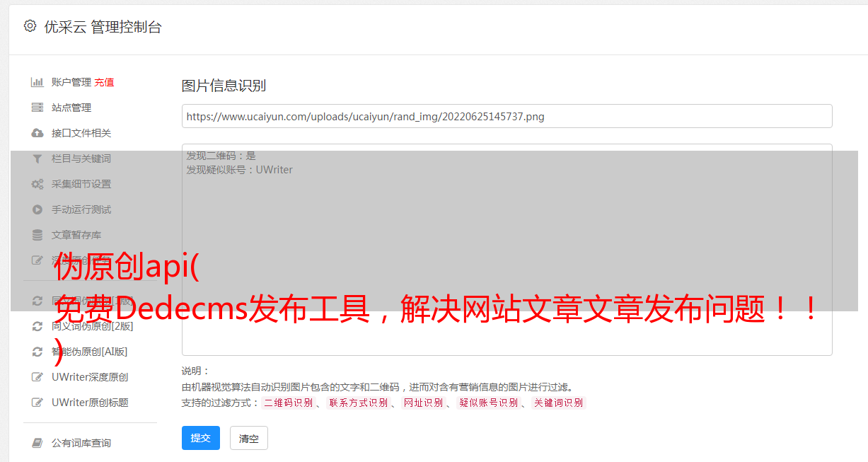Click the 清空 button
Image resolution: width=868 pixels, height=462 pixels.
pos(249,438)
